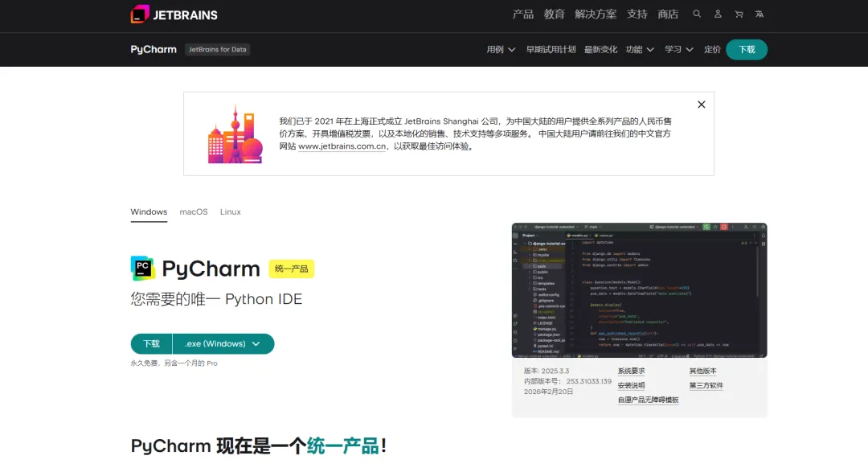Click the 您需要的唯一 Python IDE tagline
868x468 pixels.
[216, 299]
